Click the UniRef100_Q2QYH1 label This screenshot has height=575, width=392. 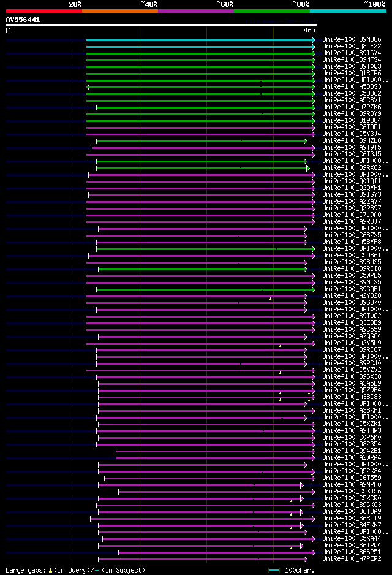click(352, 188)
